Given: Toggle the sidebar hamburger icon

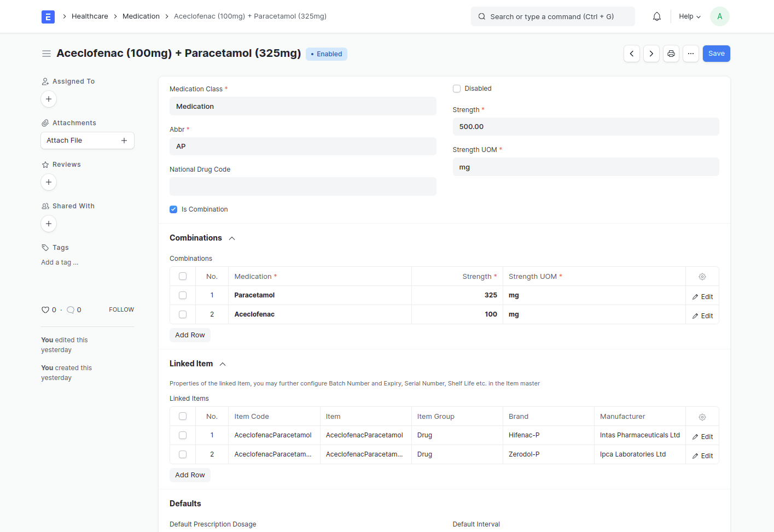Looking at the screenshot, I should [x=46, y=54].
